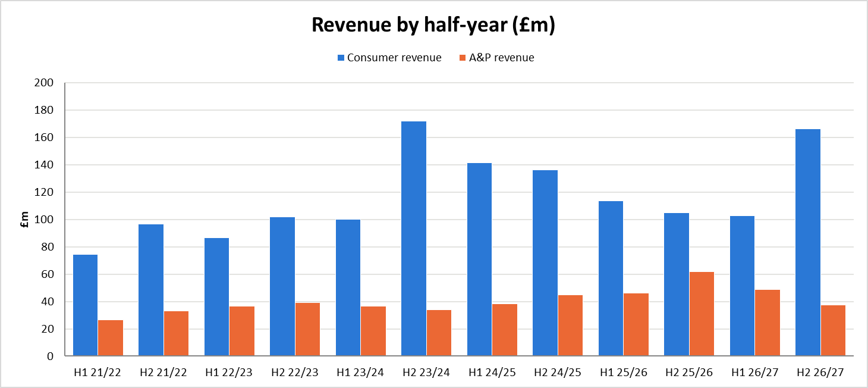Select the blue Consumer bar for H1 24/25

coord(479,259)
